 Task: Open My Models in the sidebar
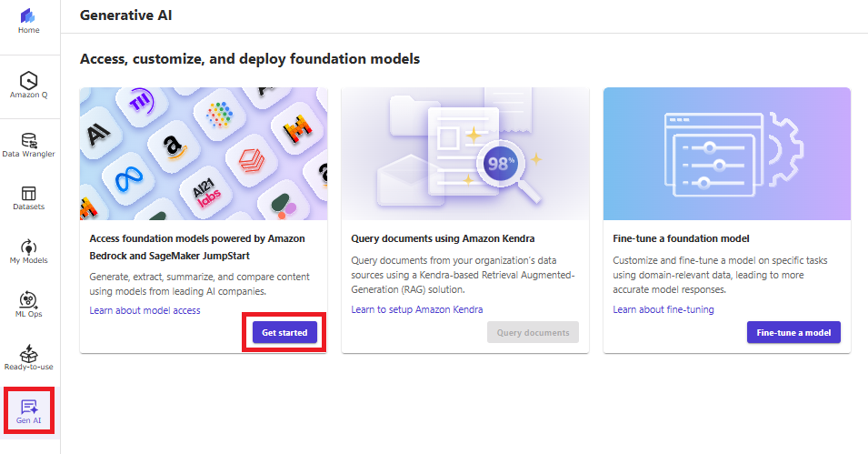tap(29, 252)
